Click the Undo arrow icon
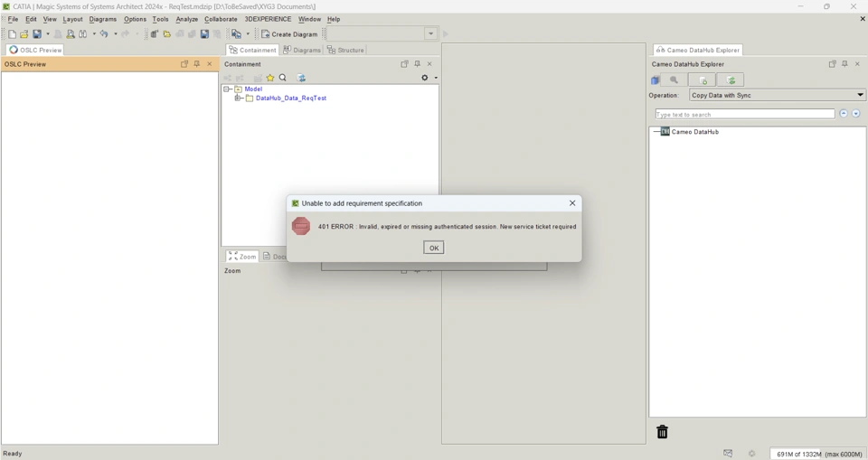 point(103,34)
